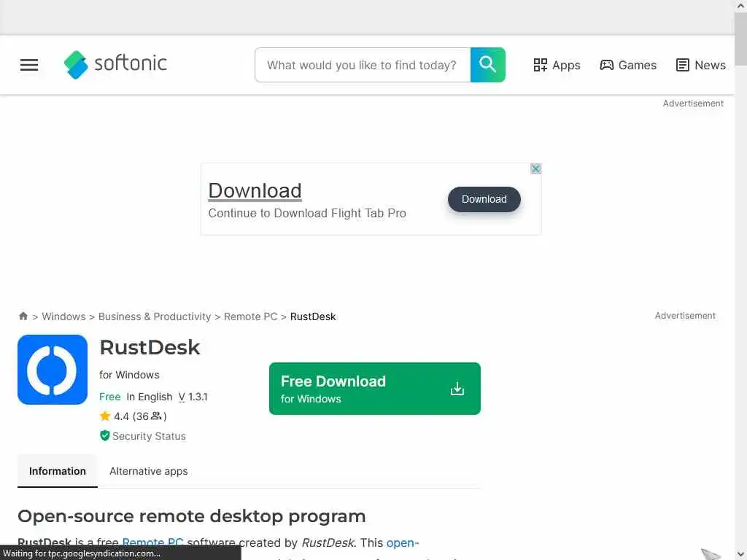The height and width of the screenshot is (560, 747).
Task: Open the Games section
Action: point(628,65)
